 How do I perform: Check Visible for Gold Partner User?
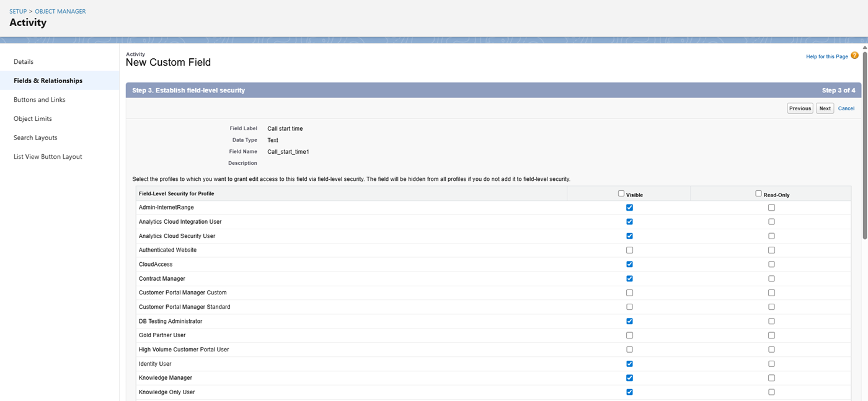629,335
